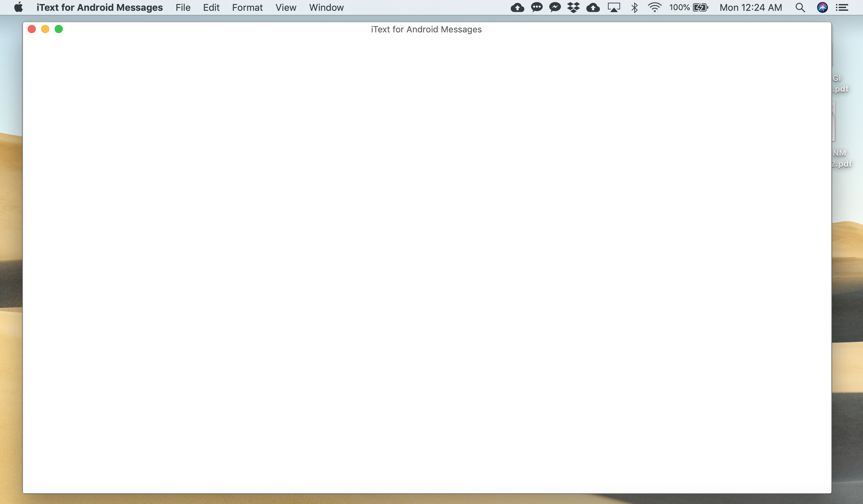
Task: Launch Siri from the menu bar
Action: pos(822,7)
